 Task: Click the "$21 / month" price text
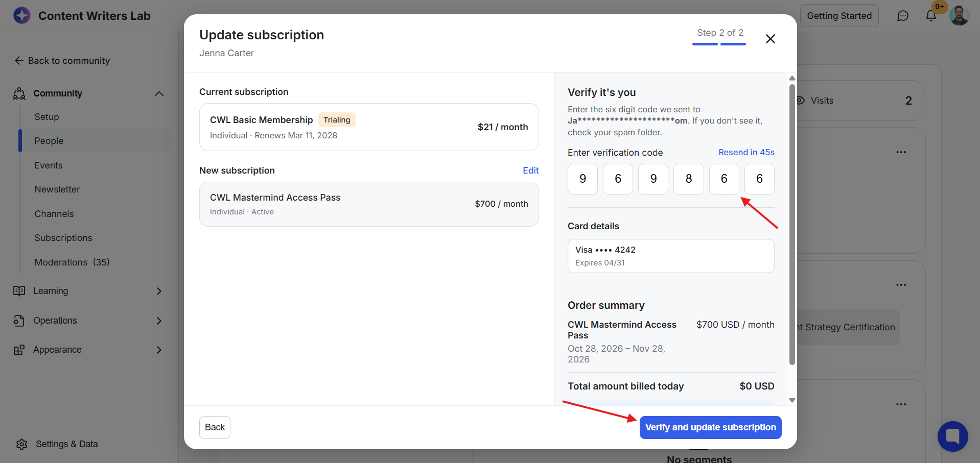(x=503, y=127)
